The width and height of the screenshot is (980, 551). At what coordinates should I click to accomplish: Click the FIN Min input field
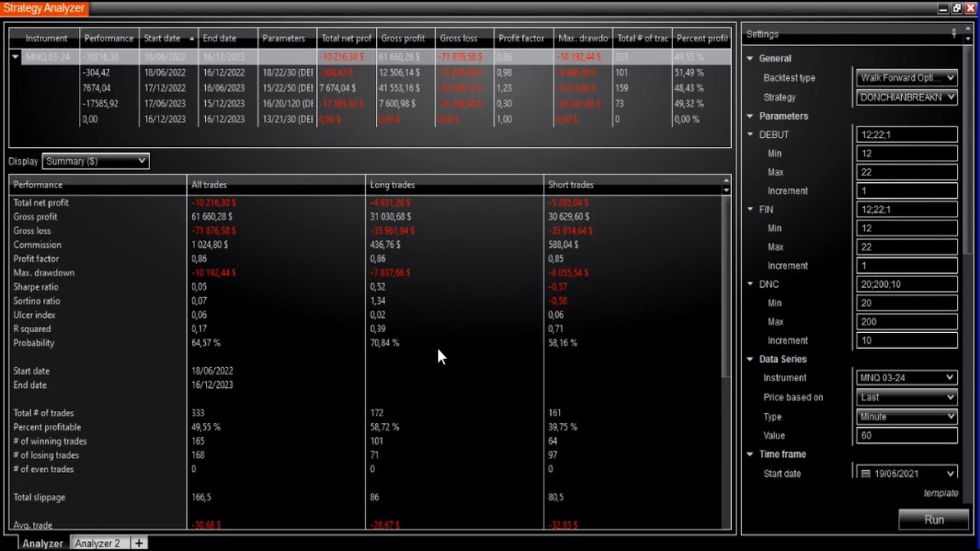click(906, 228)
